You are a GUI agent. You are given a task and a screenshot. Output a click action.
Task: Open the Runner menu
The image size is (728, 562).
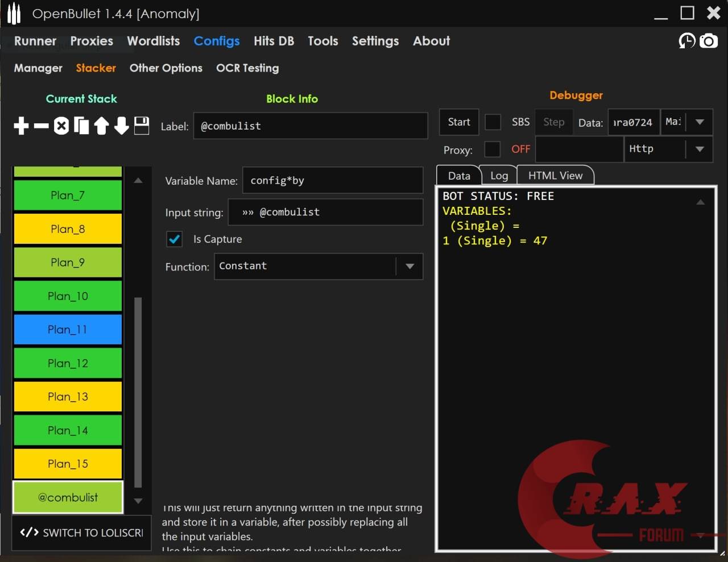point(35,41)
